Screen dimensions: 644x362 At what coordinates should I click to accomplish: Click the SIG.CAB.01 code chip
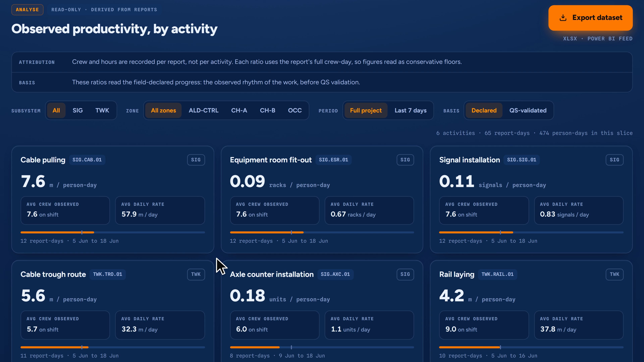(87, 160)
